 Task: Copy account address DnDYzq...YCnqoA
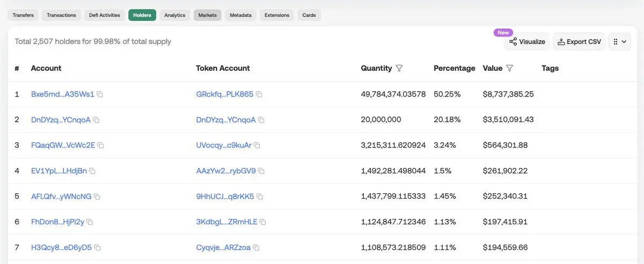97,120
